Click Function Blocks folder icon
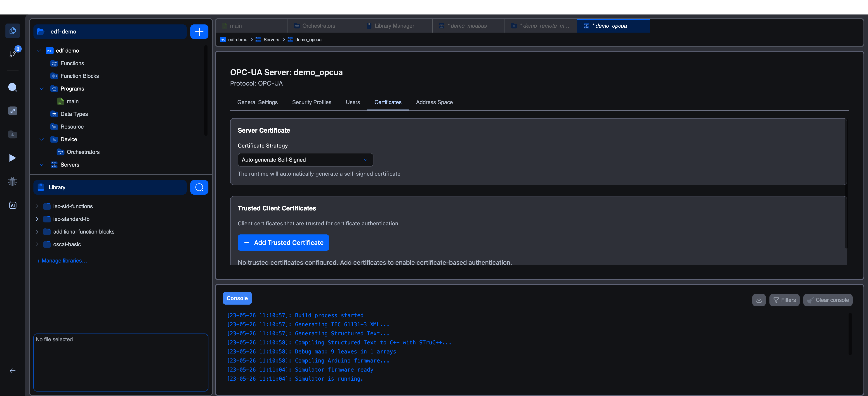Screen dimensions: 868x396 [x=54, y=76]
